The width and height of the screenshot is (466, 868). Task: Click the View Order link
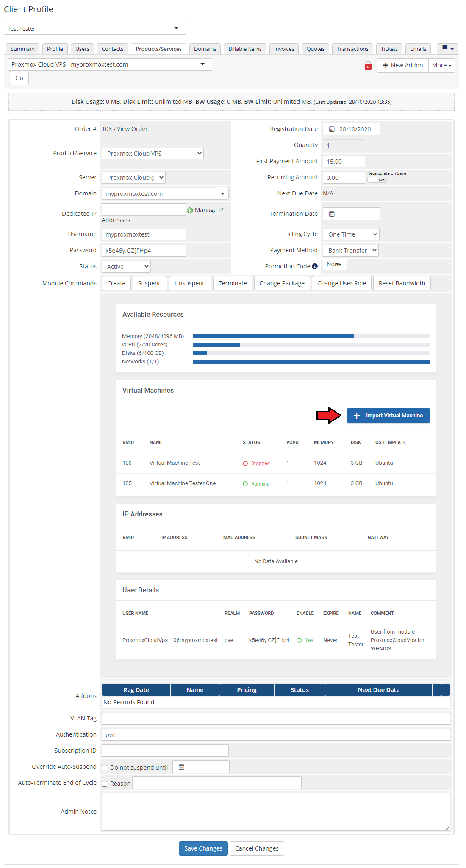click(132, 129)
